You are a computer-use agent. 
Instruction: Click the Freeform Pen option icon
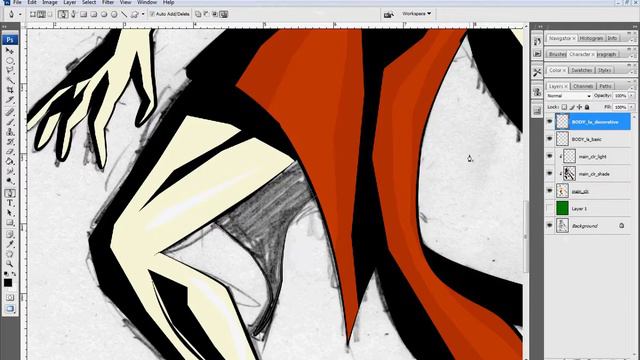coord(73,14)
